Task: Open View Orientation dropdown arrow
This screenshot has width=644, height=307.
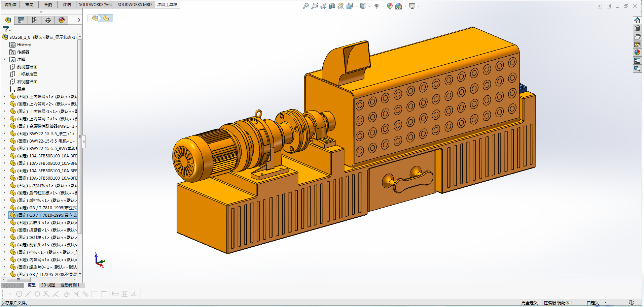Action: coord(356,6)
